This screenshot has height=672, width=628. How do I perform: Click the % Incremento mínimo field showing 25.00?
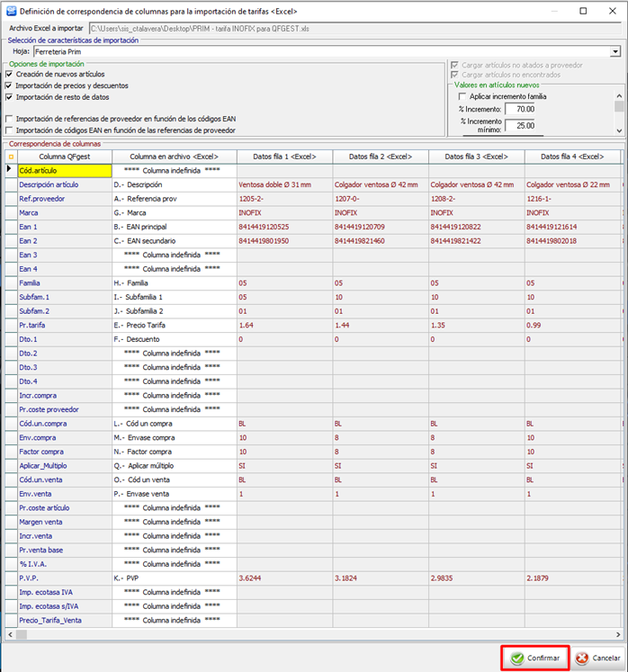click(520, 126)
